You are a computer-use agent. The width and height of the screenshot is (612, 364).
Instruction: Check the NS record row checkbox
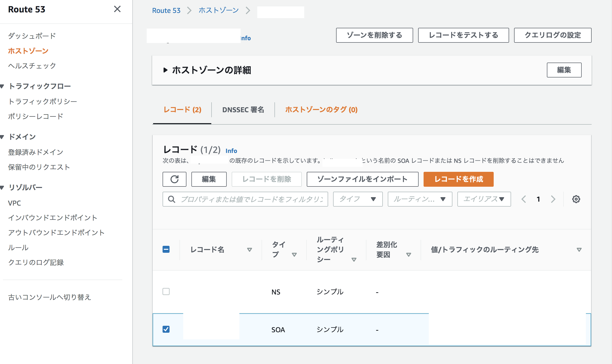click(166, 292)
